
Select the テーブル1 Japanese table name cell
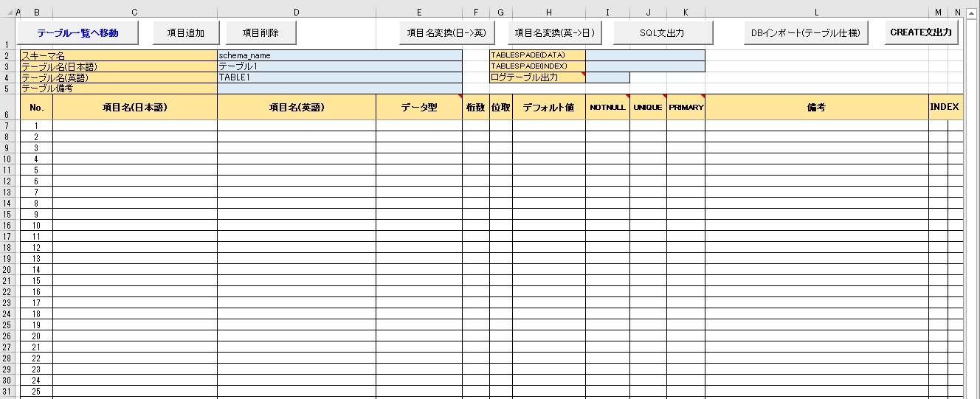point(339,66)
